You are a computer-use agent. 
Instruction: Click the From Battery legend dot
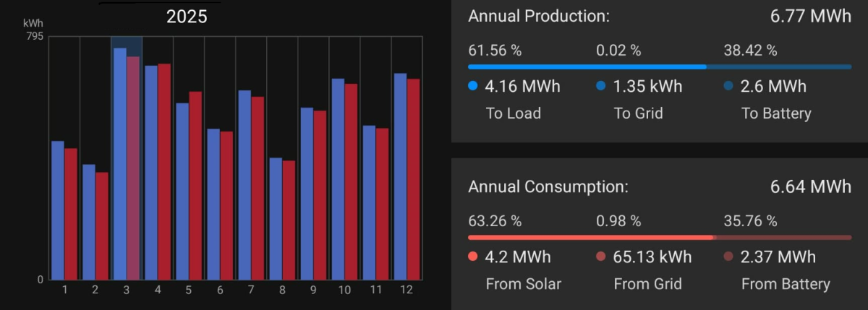click(x=728, y=257)
